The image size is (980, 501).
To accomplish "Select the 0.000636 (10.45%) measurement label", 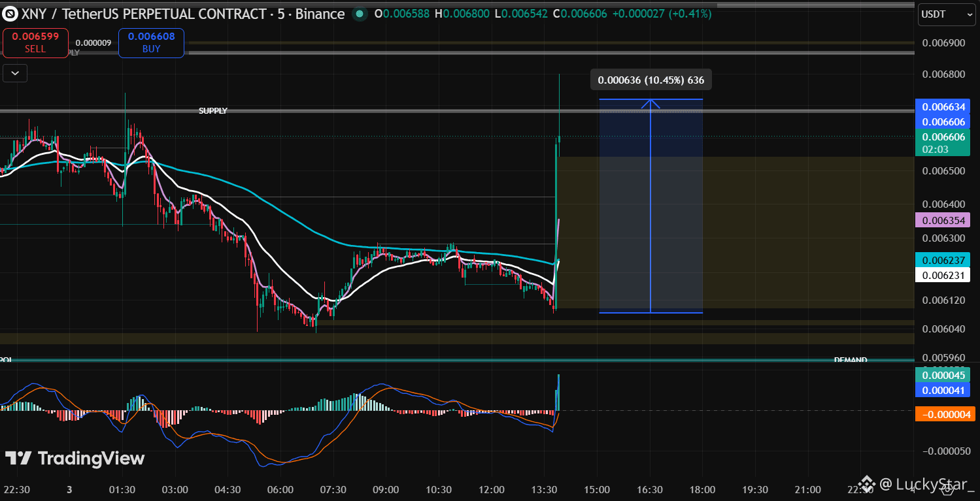I will point(651,80).
